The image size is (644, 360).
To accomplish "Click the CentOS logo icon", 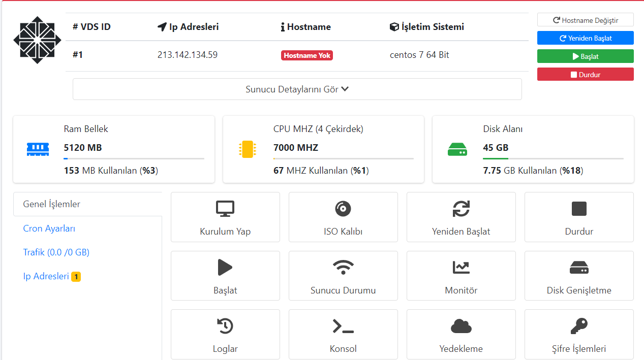I will click(37, 40).
